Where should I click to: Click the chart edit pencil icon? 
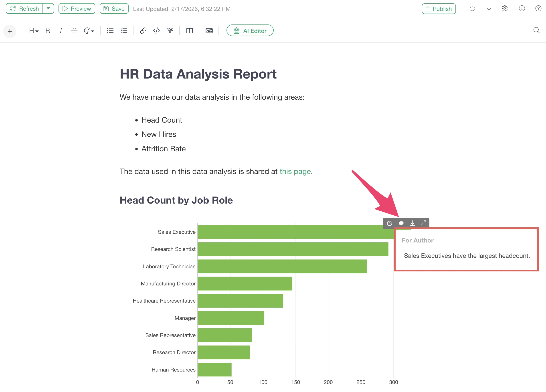(390, 223)
